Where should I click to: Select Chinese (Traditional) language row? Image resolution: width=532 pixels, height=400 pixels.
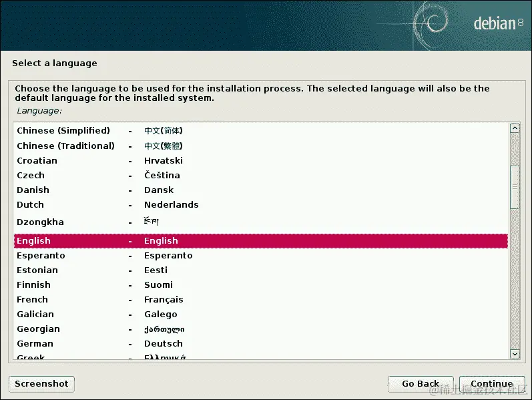point(260,146)
